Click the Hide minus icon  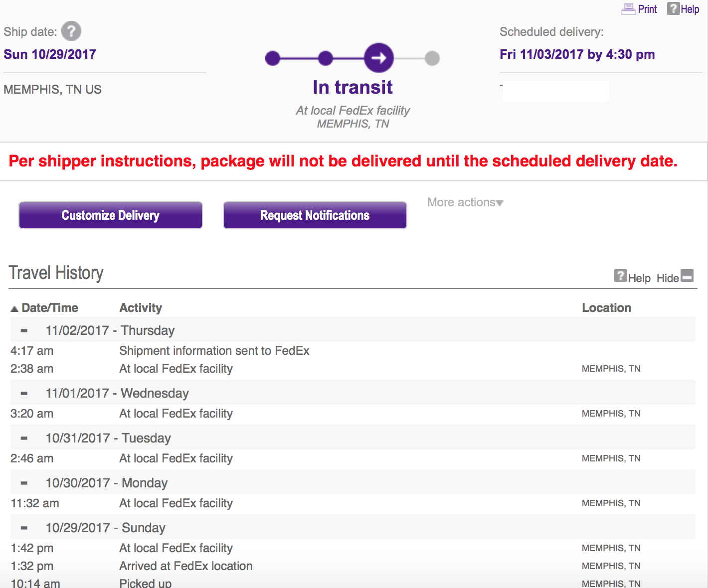pos(687,276)
